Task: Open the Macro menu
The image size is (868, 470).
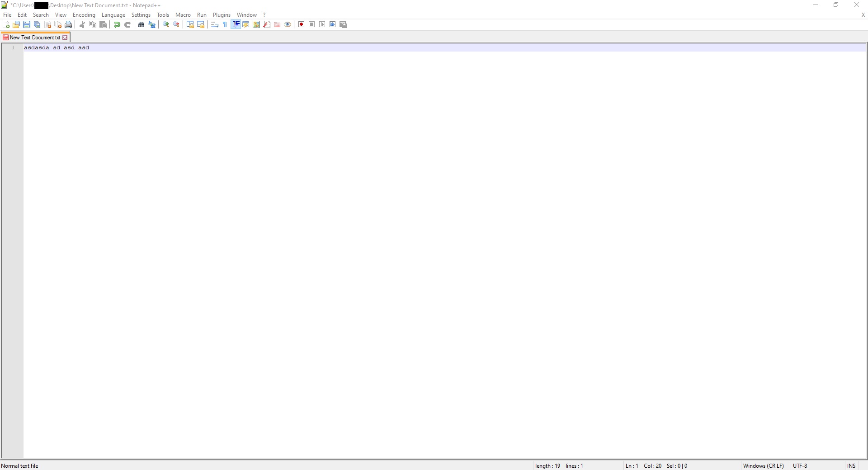Action: (183, 14)
